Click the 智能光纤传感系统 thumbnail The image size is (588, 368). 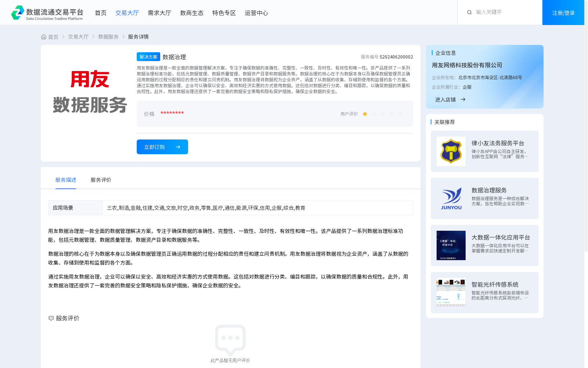point(451,293)
